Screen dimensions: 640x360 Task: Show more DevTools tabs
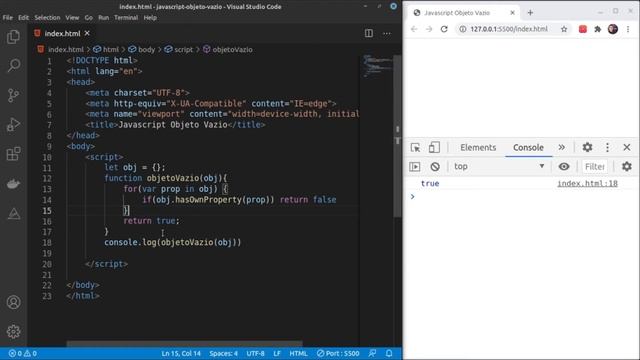pyautogui.click(x=562, y=147)
